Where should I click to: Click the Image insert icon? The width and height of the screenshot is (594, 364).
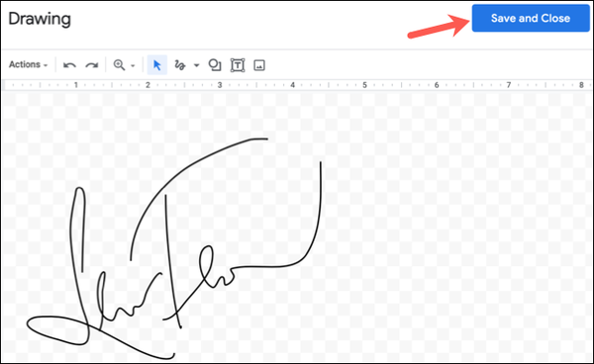[x=259, y=65]
